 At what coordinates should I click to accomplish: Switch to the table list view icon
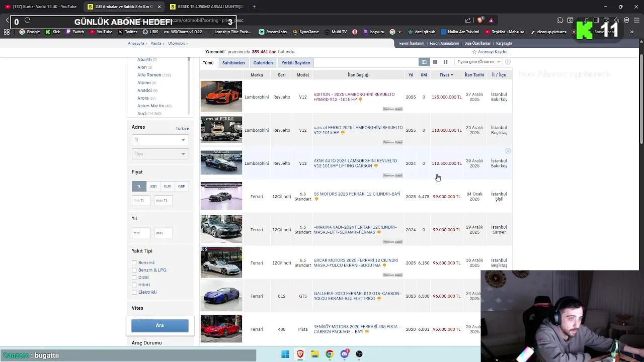424,62
